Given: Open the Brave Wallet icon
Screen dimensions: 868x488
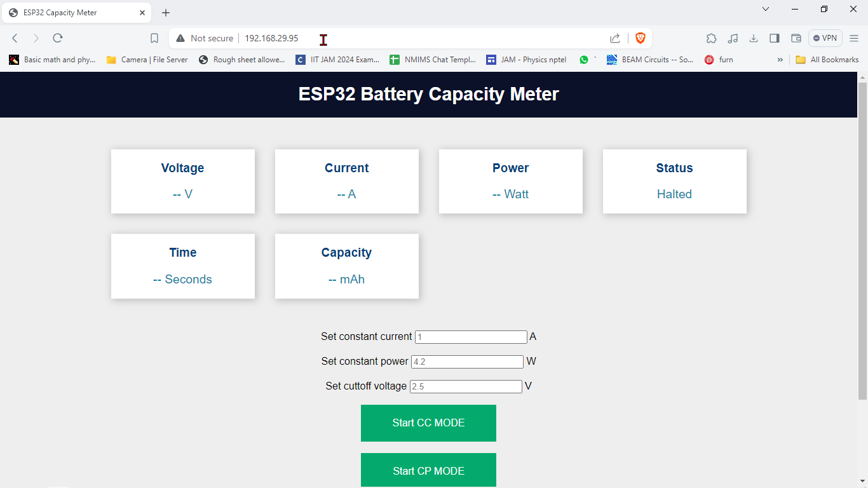Looking at the screenshot, I should [796, 38].
